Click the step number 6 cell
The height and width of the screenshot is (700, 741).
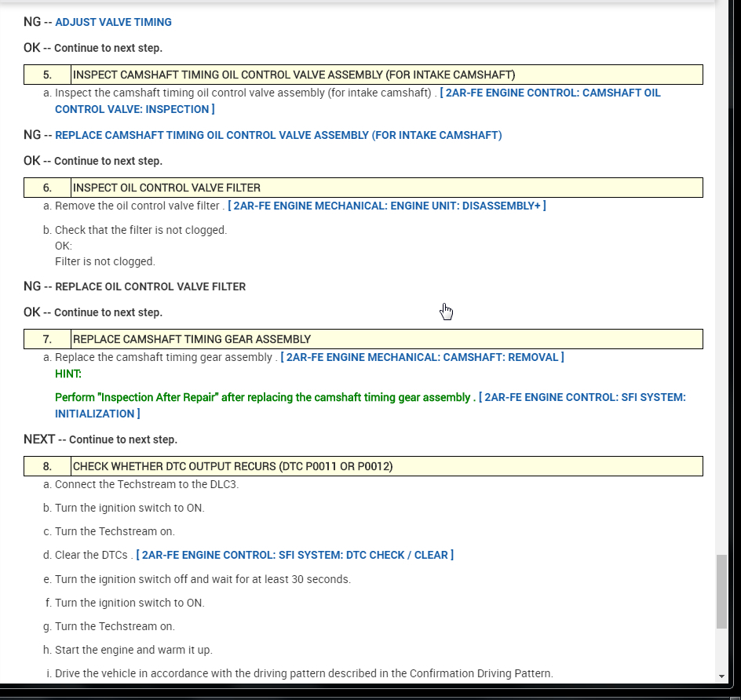[x=47, y=188]
